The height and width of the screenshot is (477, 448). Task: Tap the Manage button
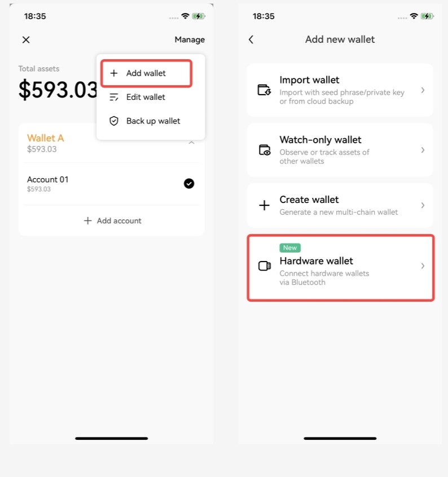click(x=190, y=39)
